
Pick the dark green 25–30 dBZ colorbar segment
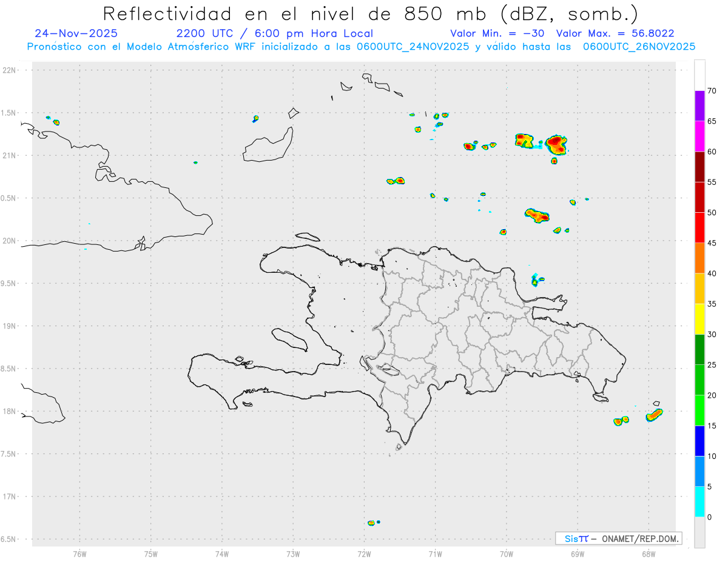click(699, 349)
